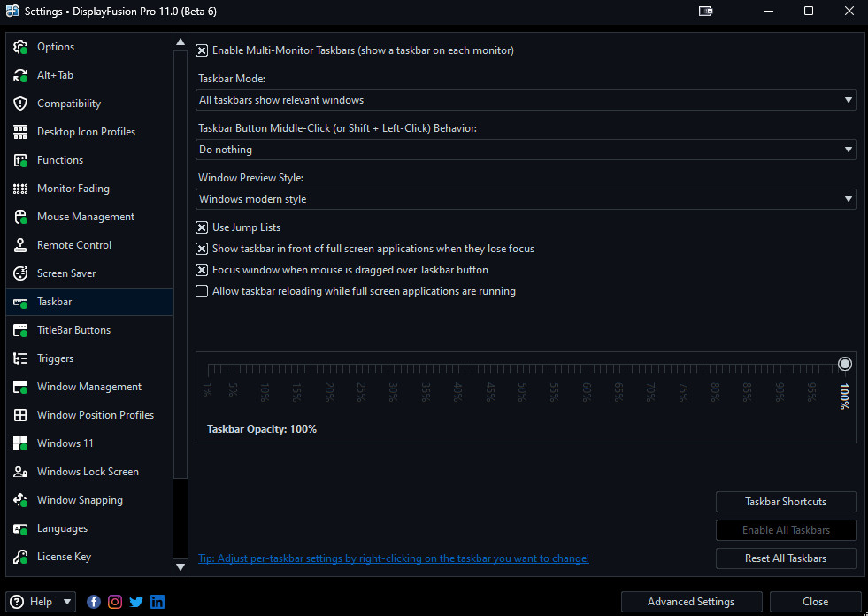868x616 pixels.
Task: Enable Allow taskbar reloading during full screen
Action: click(x=202, y=291)
